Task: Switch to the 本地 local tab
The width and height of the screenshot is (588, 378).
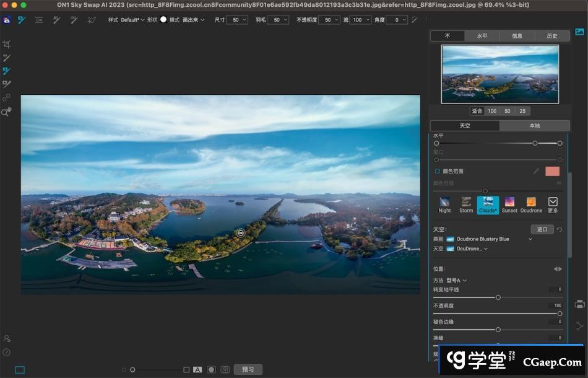Action: point(534,126)
